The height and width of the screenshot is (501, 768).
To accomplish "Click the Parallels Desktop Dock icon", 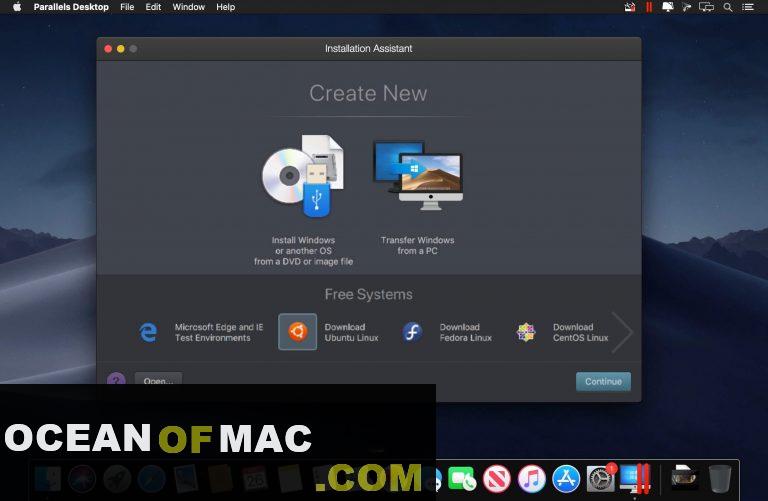I will tap(635, 478).
